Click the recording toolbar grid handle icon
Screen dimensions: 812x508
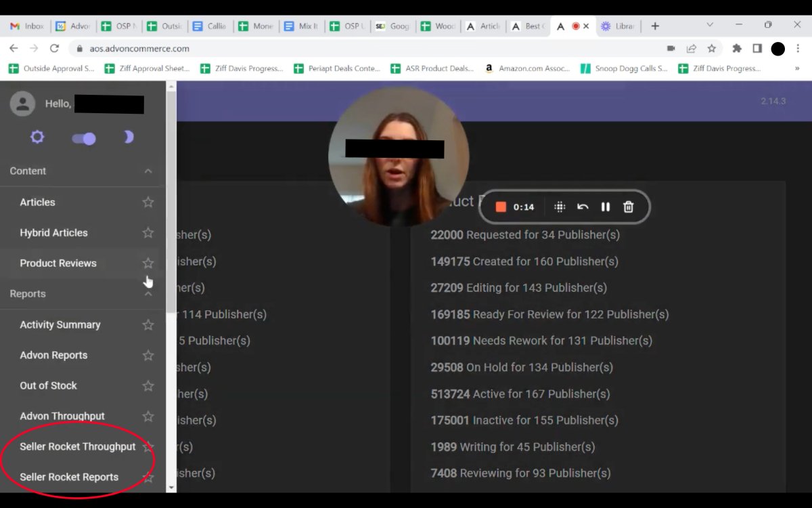point(560,207)
